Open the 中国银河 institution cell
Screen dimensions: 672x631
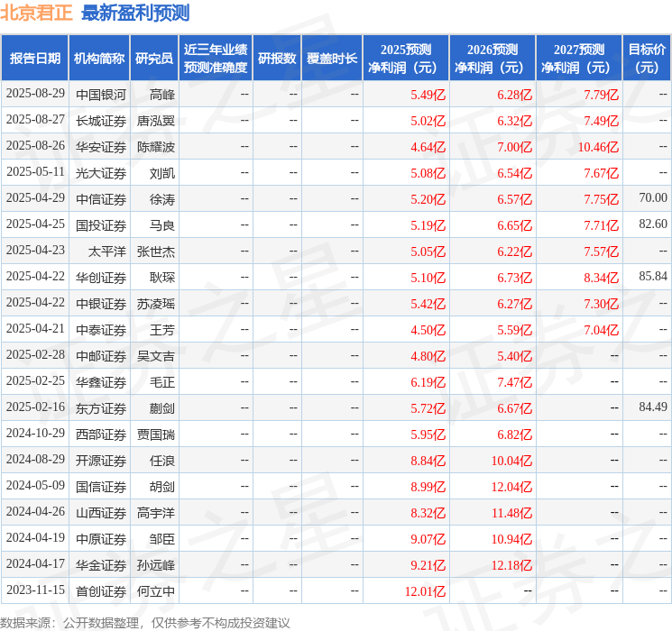pos(101,95)
